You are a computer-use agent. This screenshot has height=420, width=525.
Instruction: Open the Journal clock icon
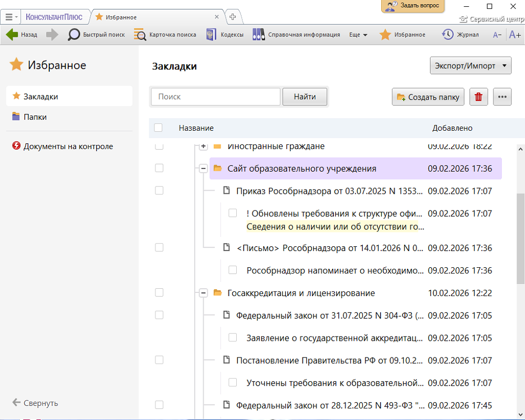pos(448,35)
